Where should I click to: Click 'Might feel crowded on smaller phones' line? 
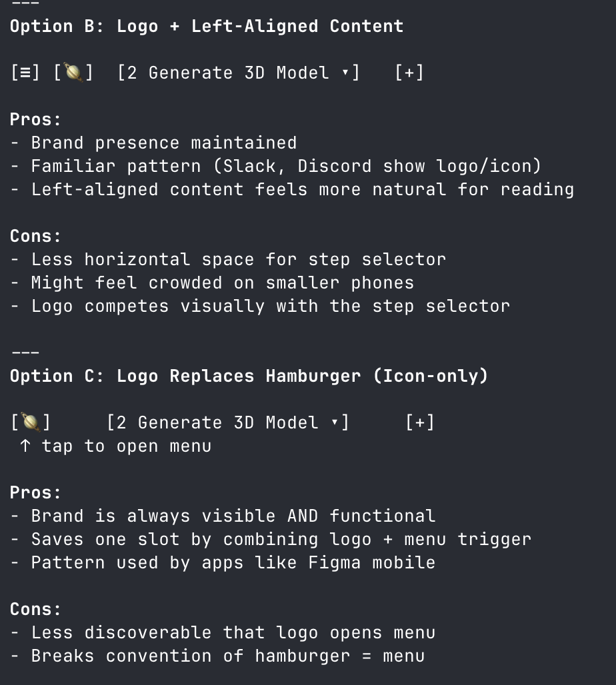[222, 283]
